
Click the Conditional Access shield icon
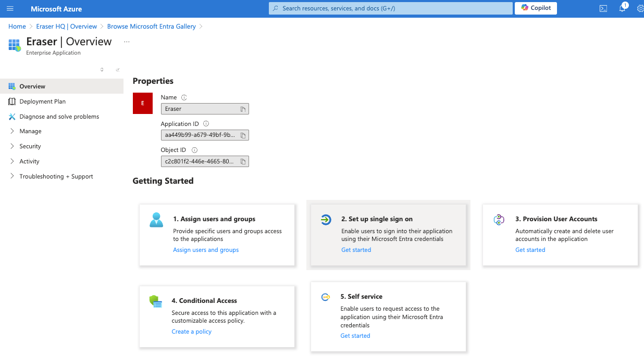click(x=156, y=301)
